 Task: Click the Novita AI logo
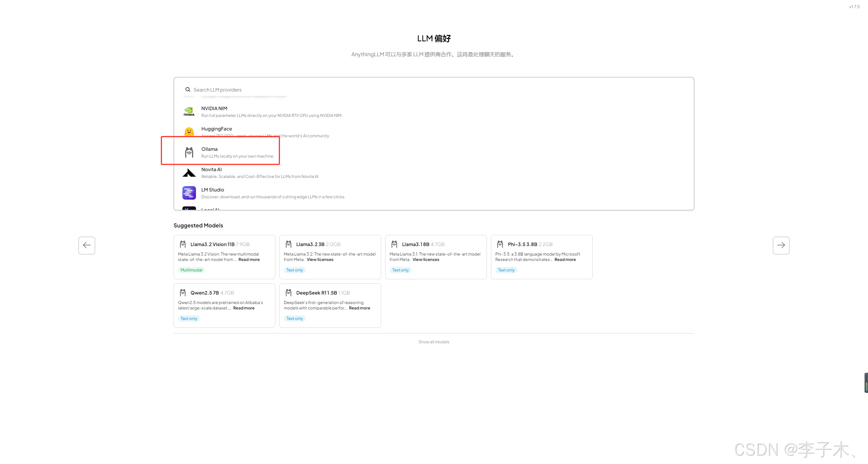click(x=189, y=173)
